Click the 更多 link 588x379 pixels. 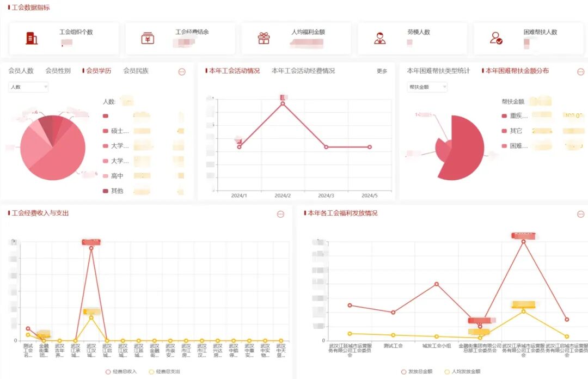click(383, 71)
